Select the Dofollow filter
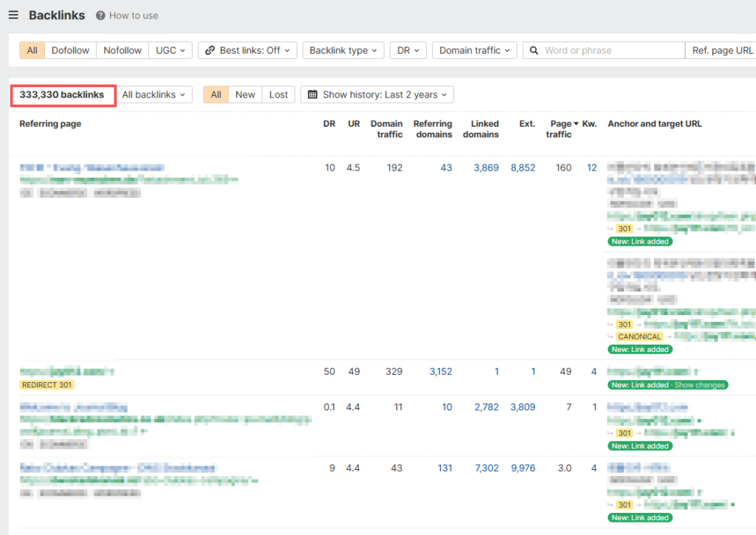The image size is (756, 535). point(70,50)
